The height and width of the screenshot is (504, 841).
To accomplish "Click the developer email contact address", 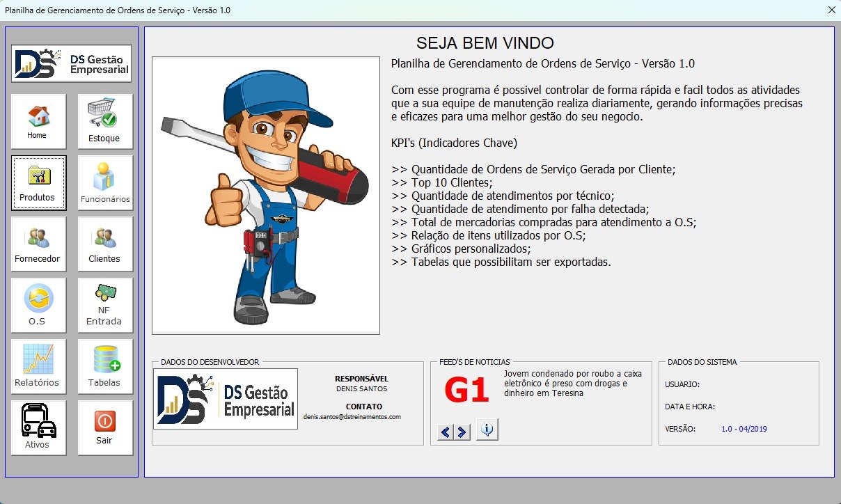I will (352, 416).
